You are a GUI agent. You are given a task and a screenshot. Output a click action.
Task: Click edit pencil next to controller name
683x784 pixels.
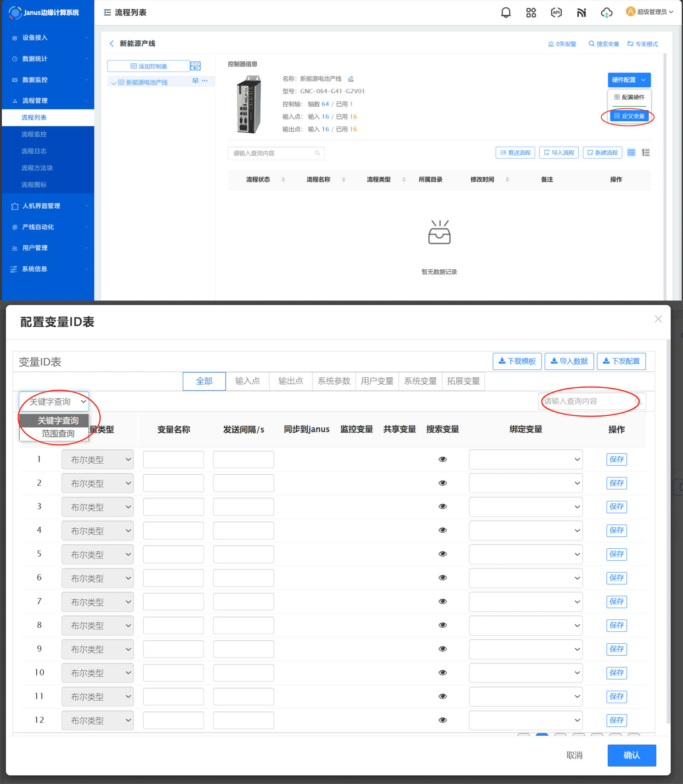pyautogui.click(x=351, y=79)
